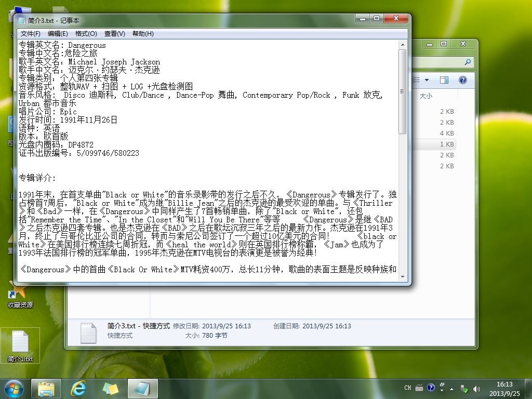Minimize the Notepad window
This screenshot has width=532, height=399.
point(362,18)
